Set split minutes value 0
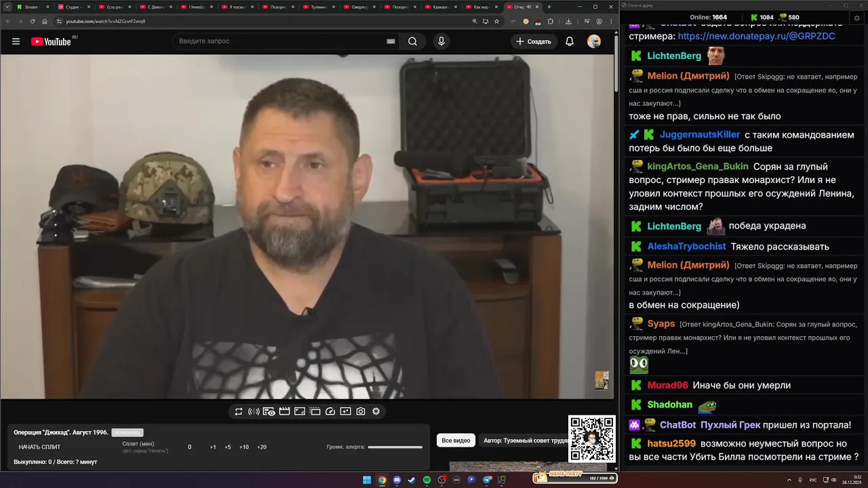This screenshot has width=868, height=488. pos(189,447)
